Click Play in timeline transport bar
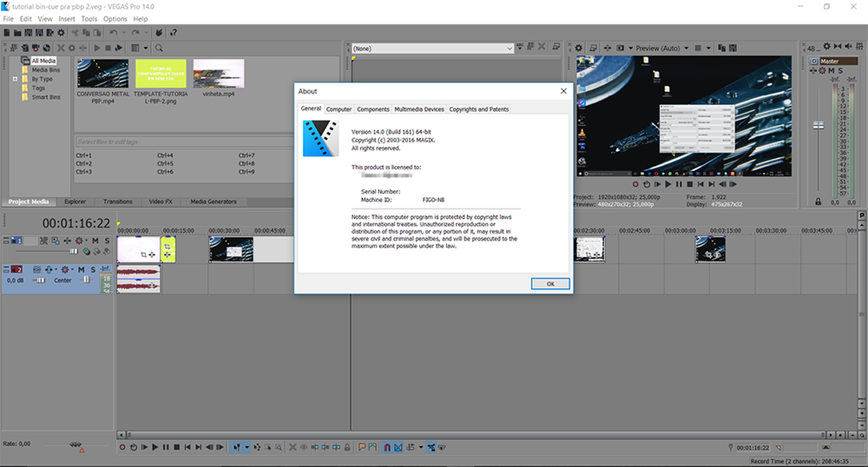This screenshot has height=467, width=868. coord(155,447)
